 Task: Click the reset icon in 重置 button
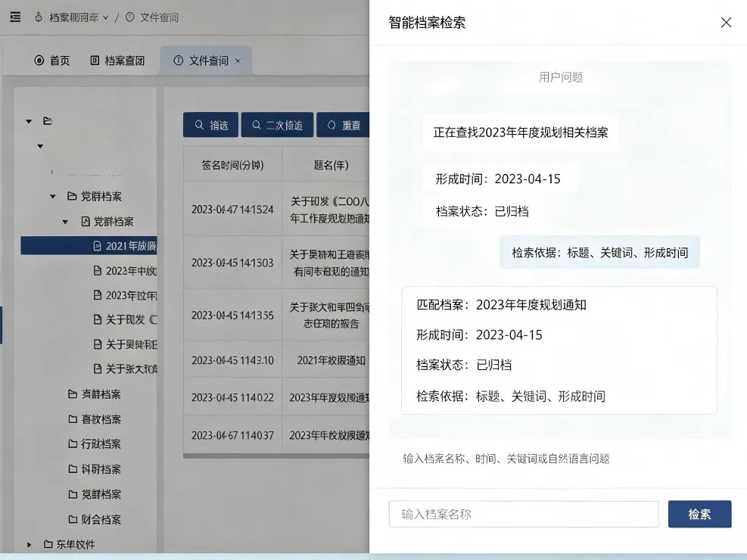tap(331, 125)
